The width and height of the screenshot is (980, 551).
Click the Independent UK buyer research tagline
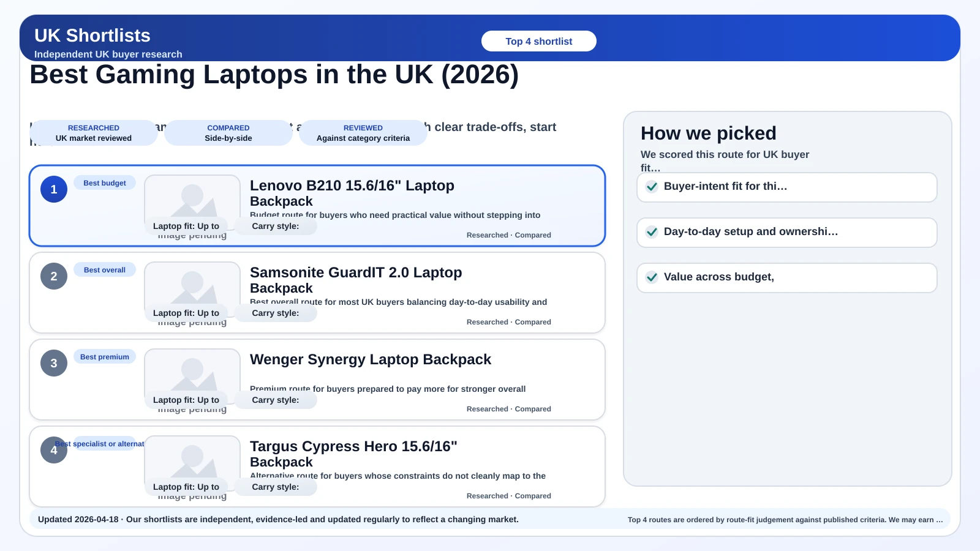[x=108, y=54]
